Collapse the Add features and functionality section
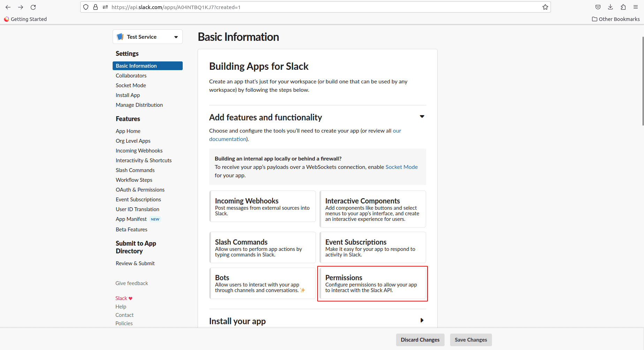The width and height of the screenshot is (644, 350). click(x=422, y=117)
